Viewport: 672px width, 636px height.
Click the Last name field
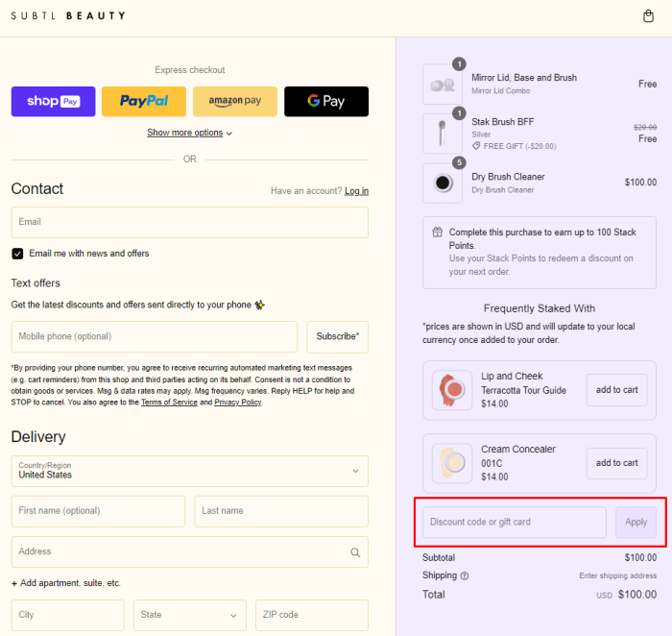[x=281, y=511]
